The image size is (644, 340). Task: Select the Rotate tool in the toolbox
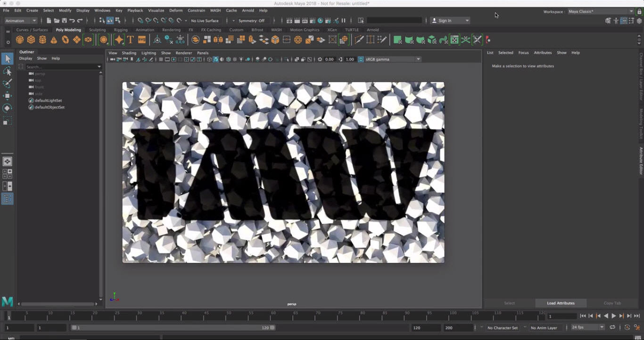[7, 108]
